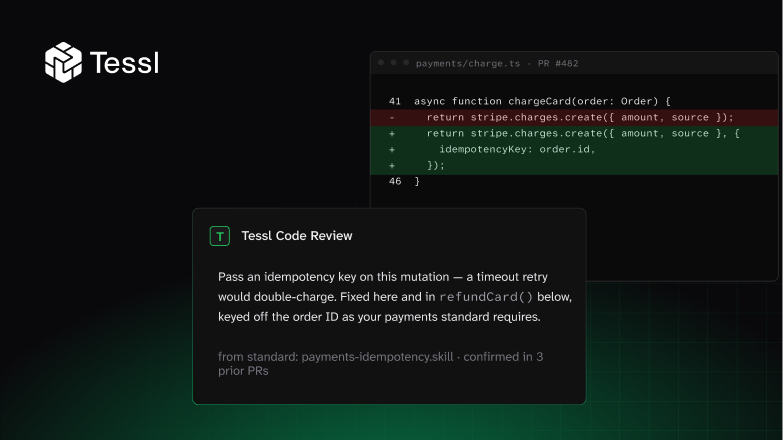This screenshot has height=440, width=783.
Task: Click the 'Pass an idempotency key' review comment
Action: 394,297
